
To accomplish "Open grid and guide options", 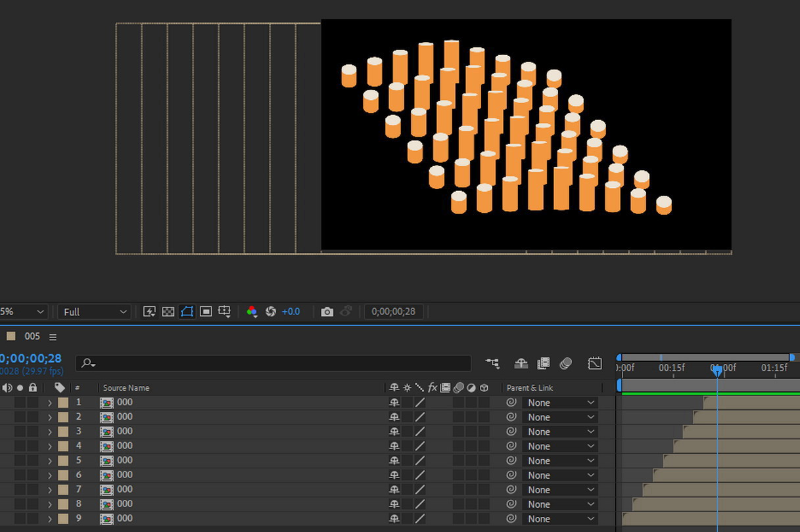I will click(x=225, y=312).
